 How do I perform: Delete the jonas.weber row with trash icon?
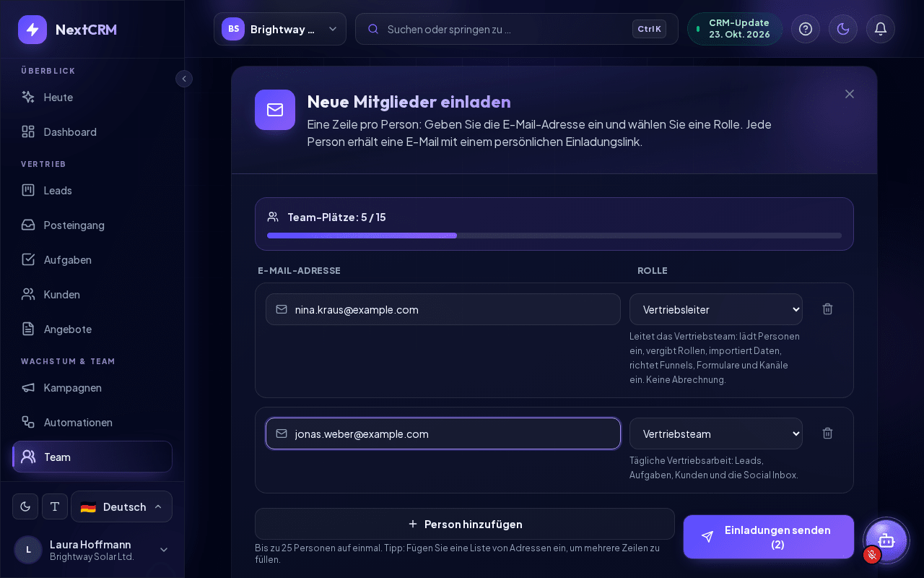[828, 433]
